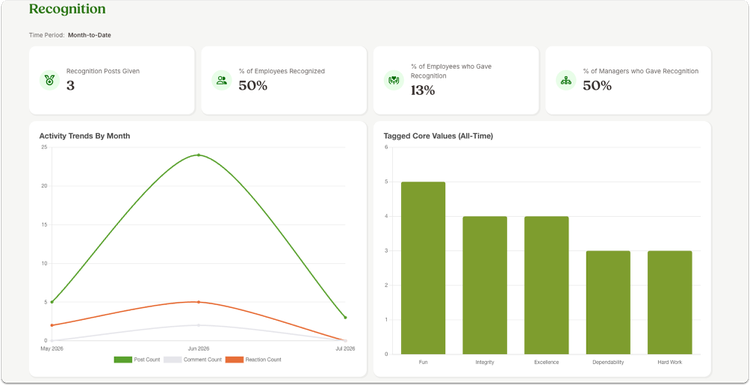Select the Integrity bar in core values chart
750x385 pixels.
(485, 285)
